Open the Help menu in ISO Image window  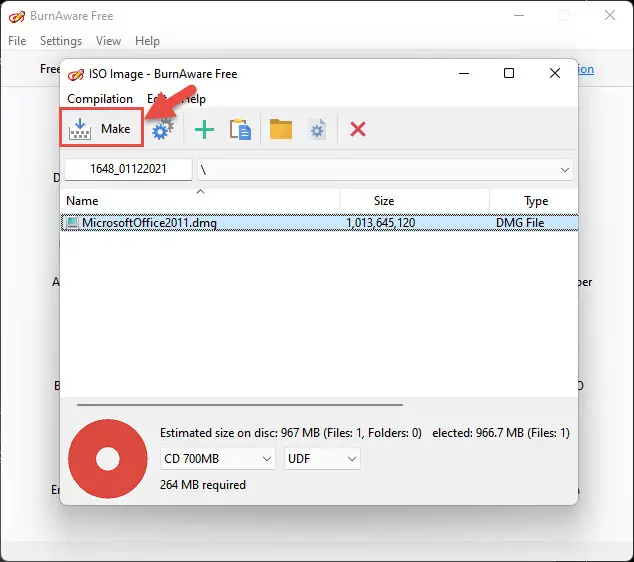click(195, 99)
